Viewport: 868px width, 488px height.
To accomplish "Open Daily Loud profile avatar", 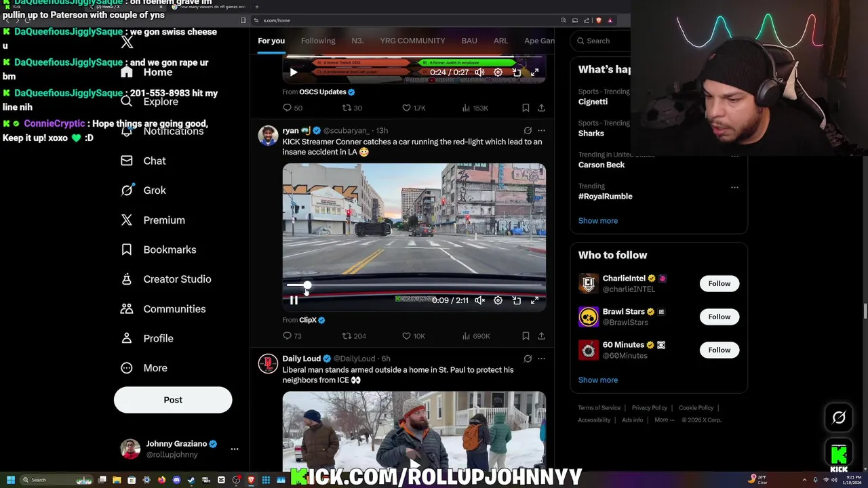I will click(x=268, y=363).
